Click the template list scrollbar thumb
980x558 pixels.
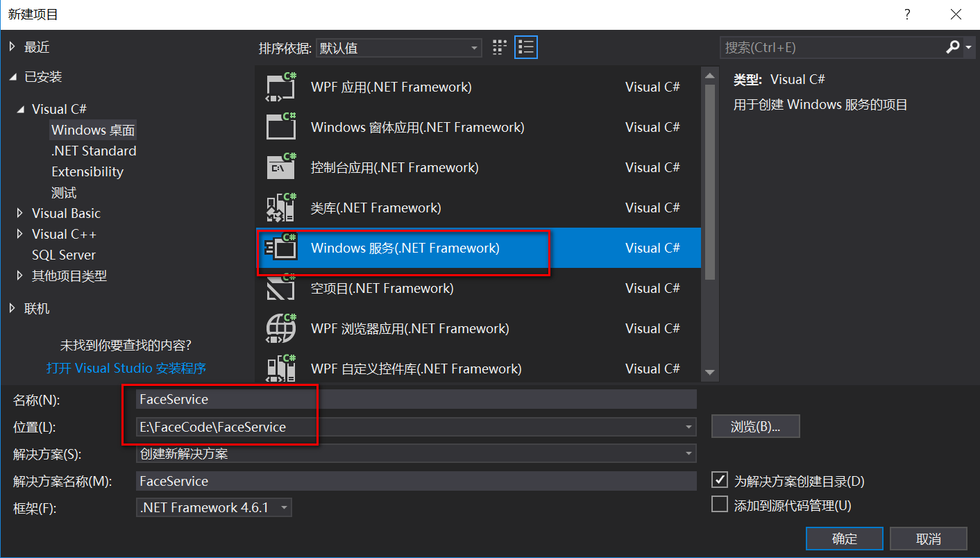tap(709, 180)
